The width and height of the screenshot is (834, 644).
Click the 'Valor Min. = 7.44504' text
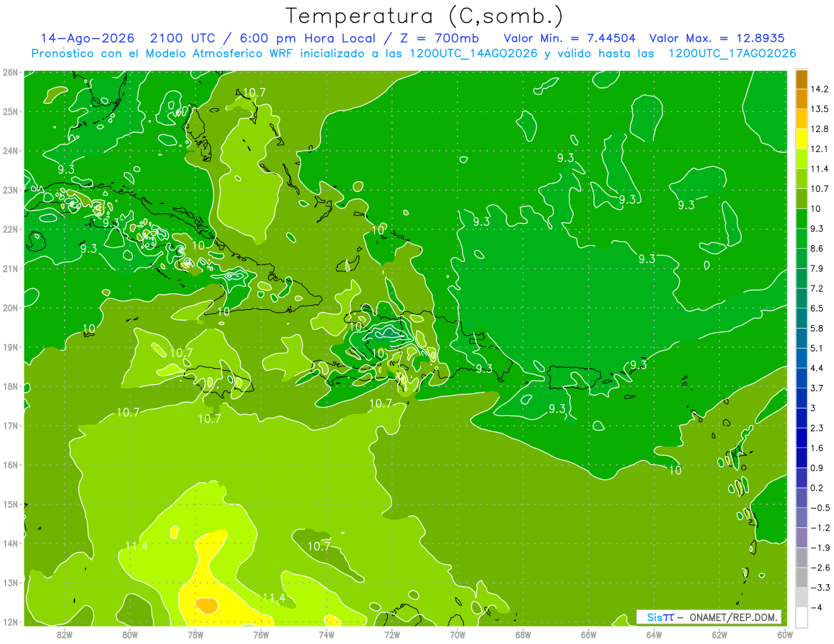569,38
